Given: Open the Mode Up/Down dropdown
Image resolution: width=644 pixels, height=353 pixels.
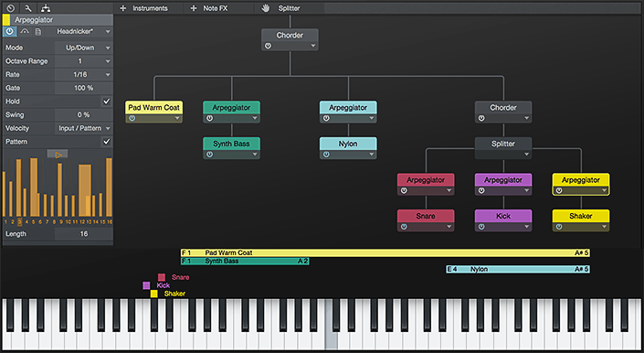Looking at the screenshot, I should pyautogui.click(x=84, y=48).
